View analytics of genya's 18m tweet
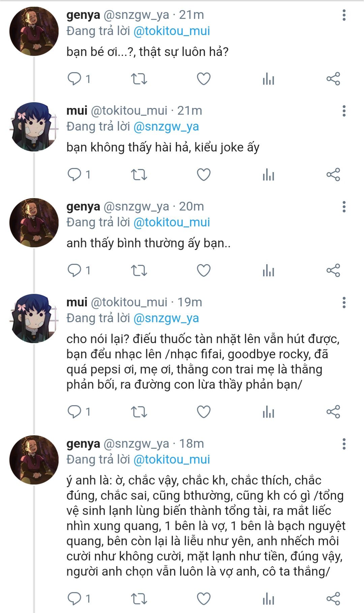The height and width of the screenshot is (613, 364). [268, 599]
